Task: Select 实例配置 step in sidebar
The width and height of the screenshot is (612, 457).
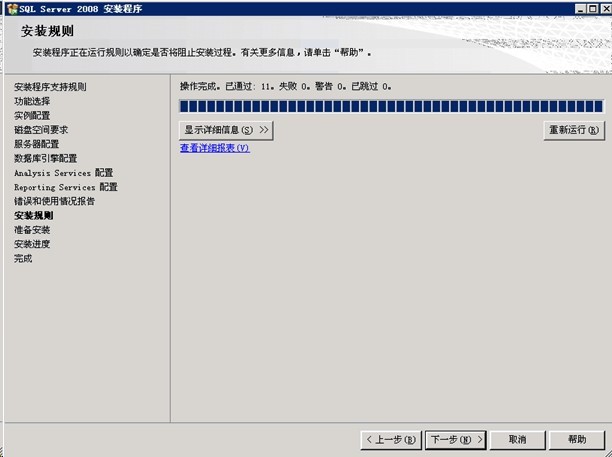Action: click(32, 116)
